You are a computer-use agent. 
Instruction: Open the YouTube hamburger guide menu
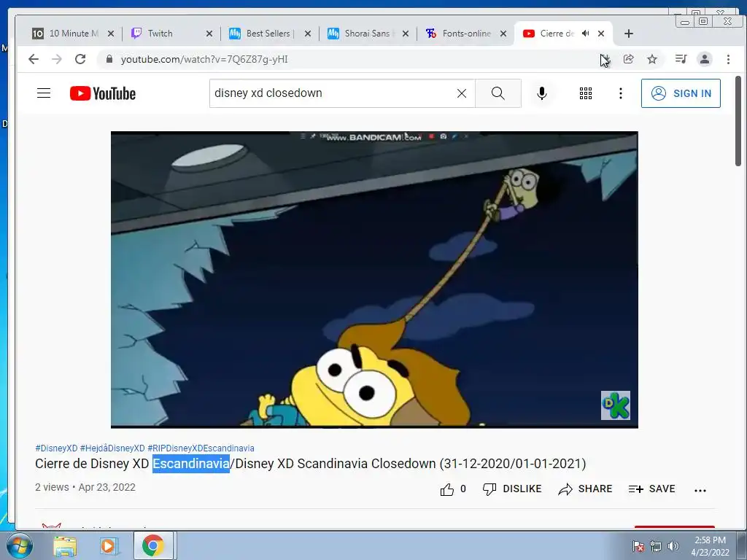click(x=44, y=93)
